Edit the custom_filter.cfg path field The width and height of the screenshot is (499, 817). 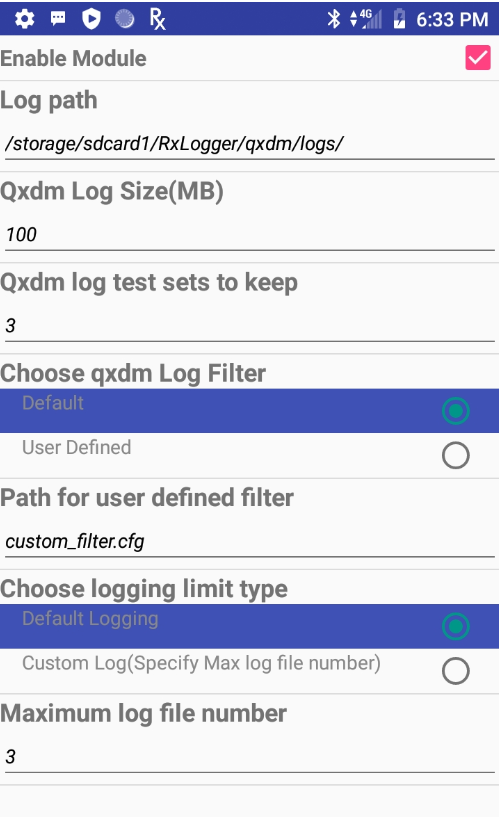tap(250, 541)
